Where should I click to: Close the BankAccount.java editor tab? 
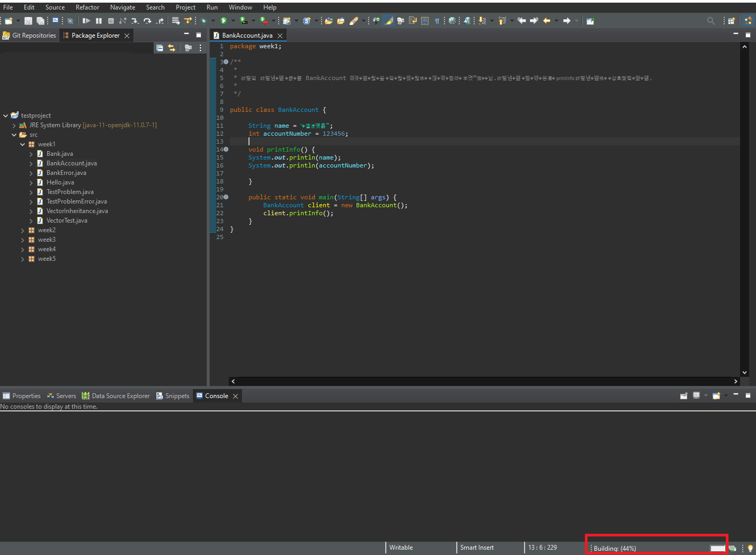tap(280, 36)
